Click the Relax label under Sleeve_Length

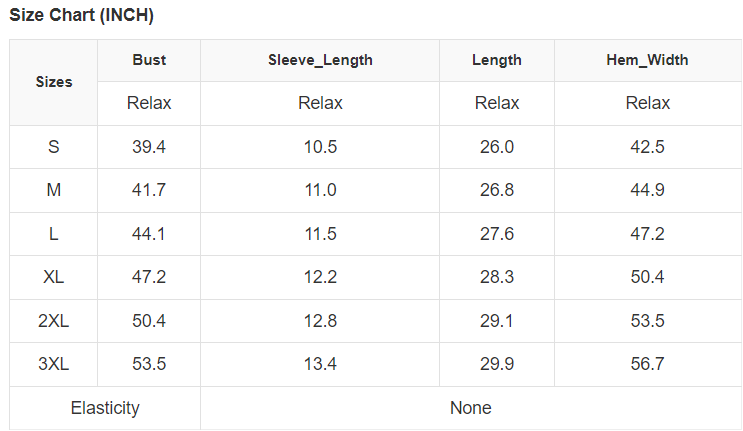pyautogui.click(x=320, y=103)
